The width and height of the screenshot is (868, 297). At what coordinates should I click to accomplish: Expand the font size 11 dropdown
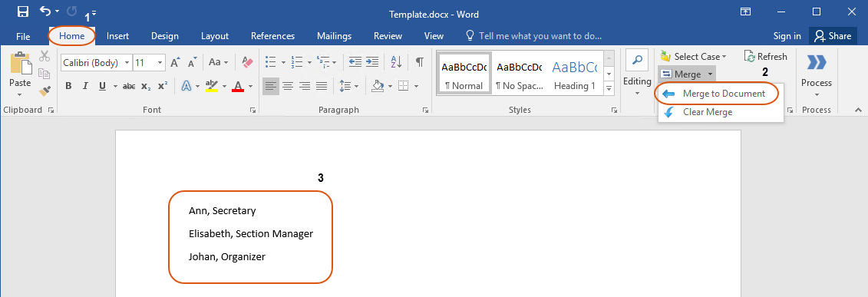coord(160,62)
